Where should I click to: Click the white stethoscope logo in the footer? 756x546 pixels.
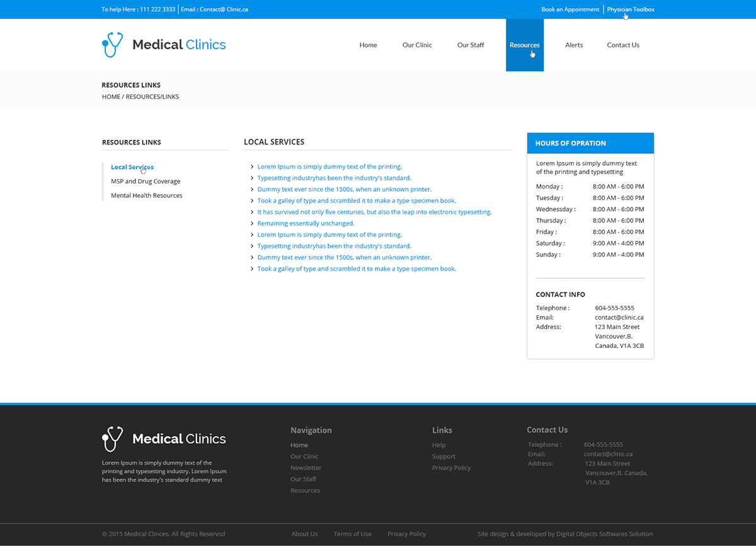(111, 438)
